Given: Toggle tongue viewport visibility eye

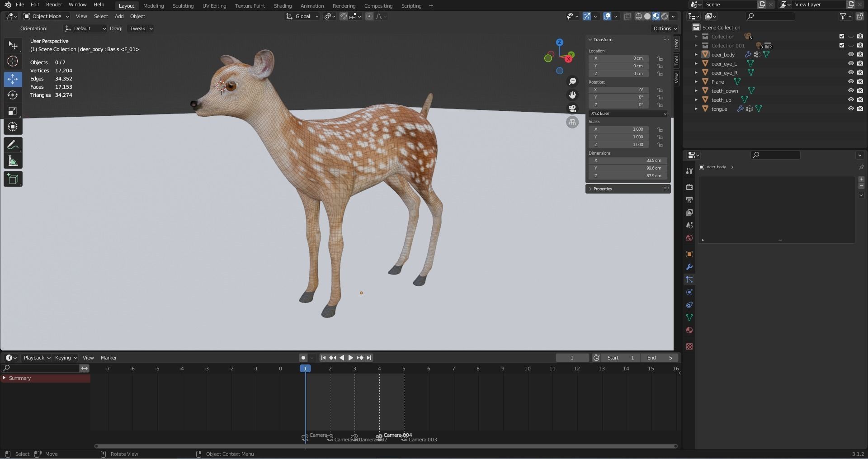Looking at the screenshot, I should (x=851, y=109).
